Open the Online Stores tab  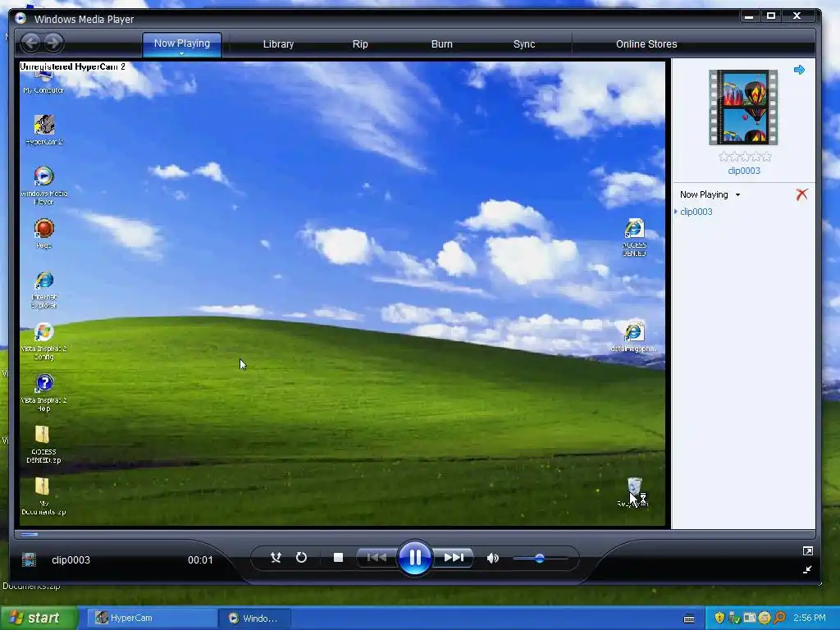click(x=646, y=44)
